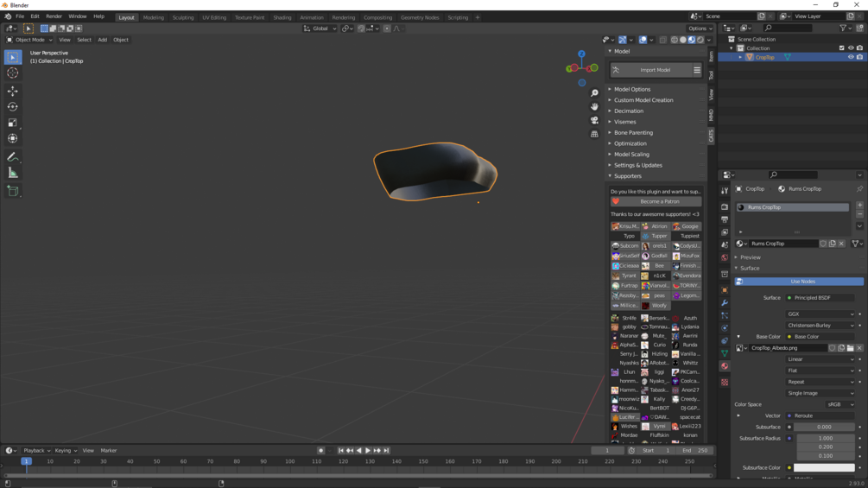Click the outliner search field
Screen dimensions: 868x488
click(x=788, y=28)
